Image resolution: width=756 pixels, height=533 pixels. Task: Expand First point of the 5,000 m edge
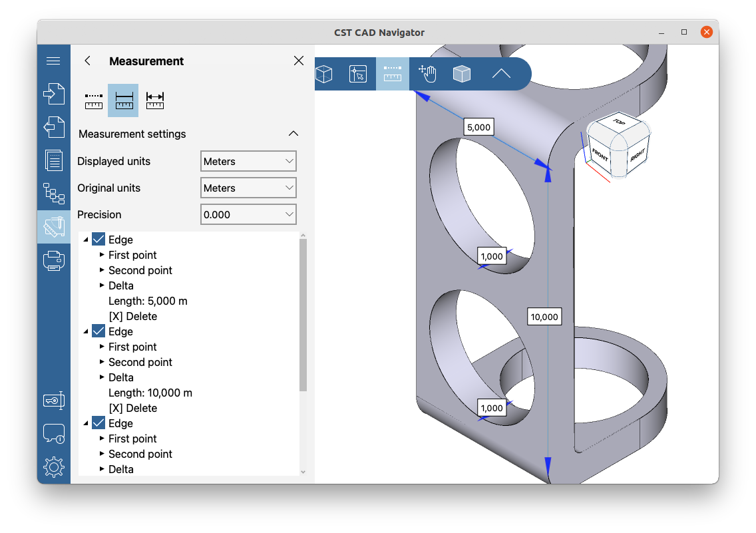[x=102, y=254]
